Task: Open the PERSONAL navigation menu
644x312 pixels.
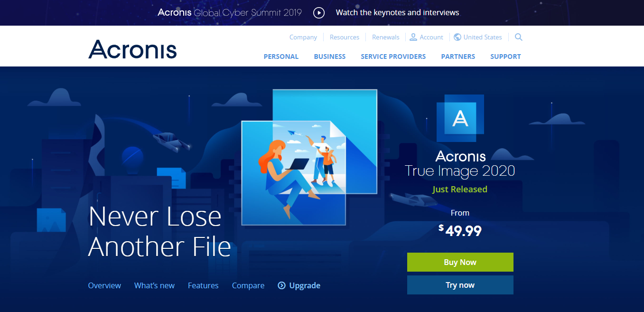Action: point(281,57)
